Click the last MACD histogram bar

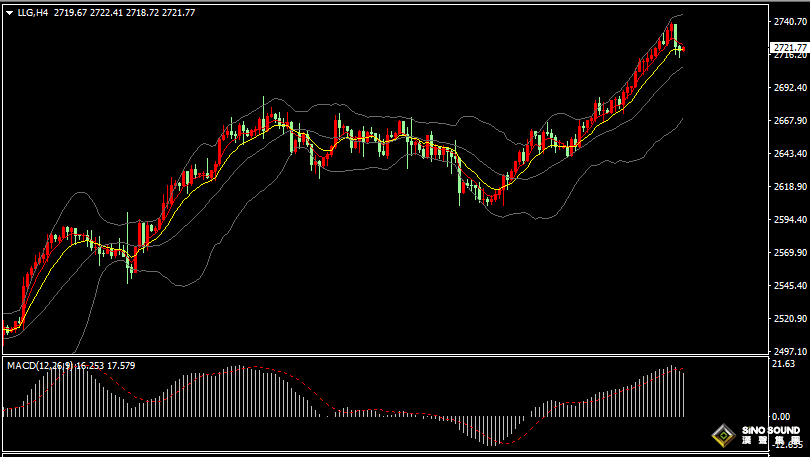tap(682, 393)
